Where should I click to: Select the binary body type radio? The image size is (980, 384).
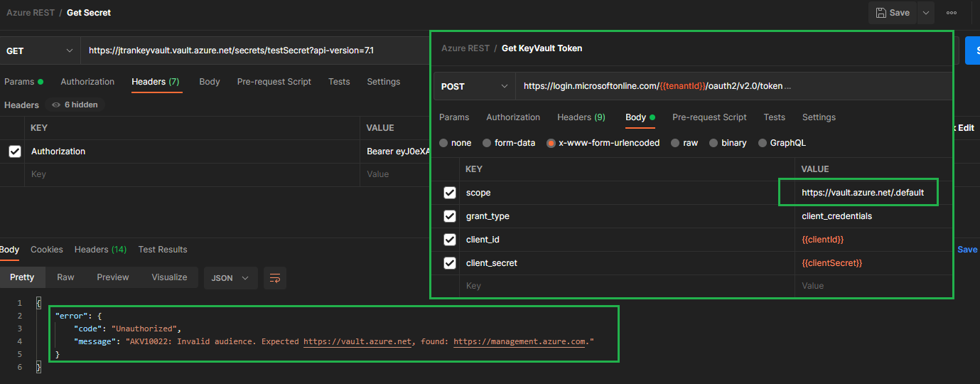[x=714, y=143]
